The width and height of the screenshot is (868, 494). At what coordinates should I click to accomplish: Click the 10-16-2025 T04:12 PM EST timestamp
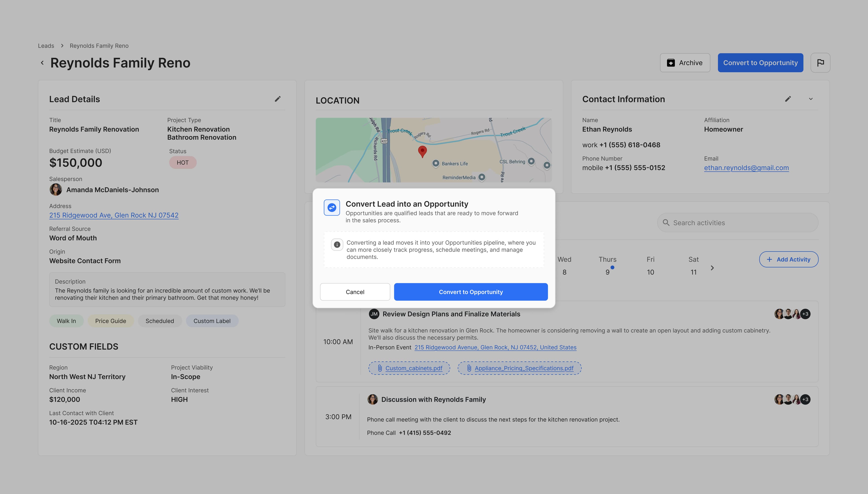point(93,422)
